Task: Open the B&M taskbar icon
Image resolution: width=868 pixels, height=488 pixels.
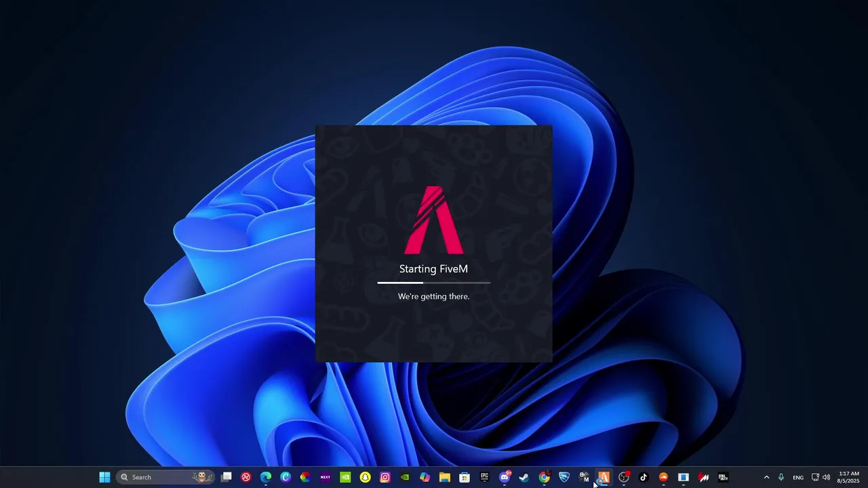Action: (584, 477)
